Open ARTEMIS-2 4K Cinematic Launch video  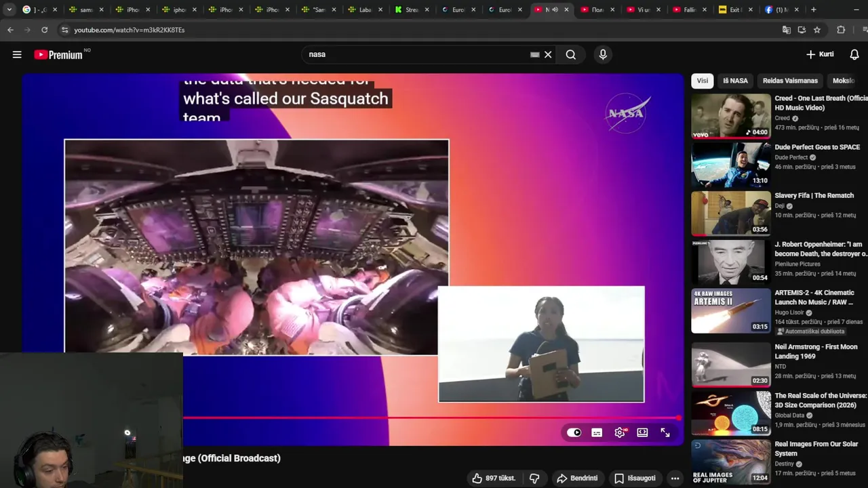(814, 298)
